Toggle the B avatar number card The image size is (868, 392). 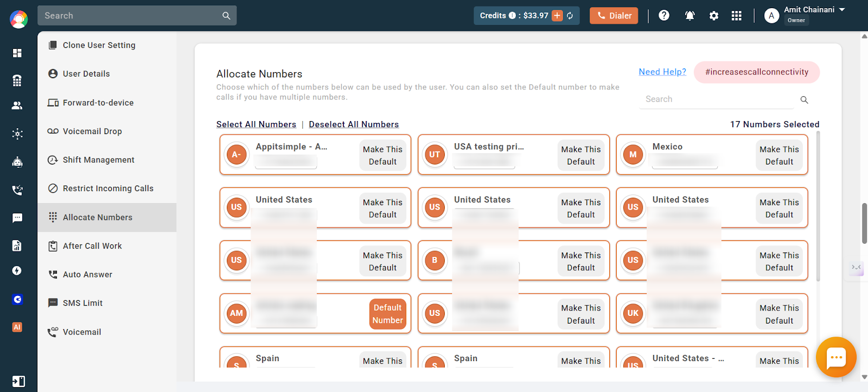[513, 261]
